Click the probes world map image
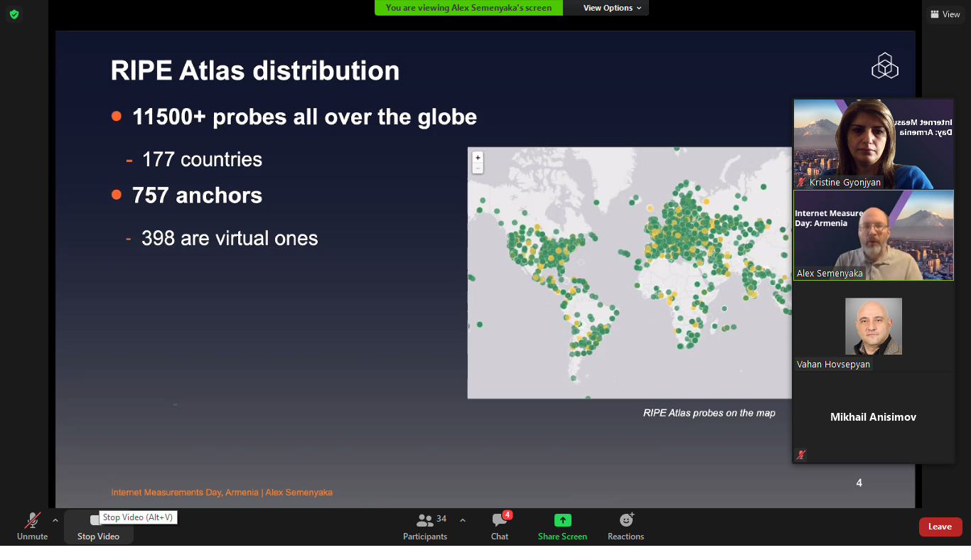The image size is (971, 560). coord(629,273)
